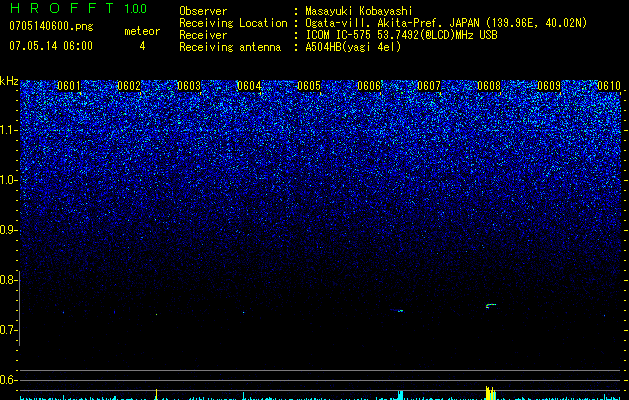
Task: Click the meteor label
Action: click(142, 31)
